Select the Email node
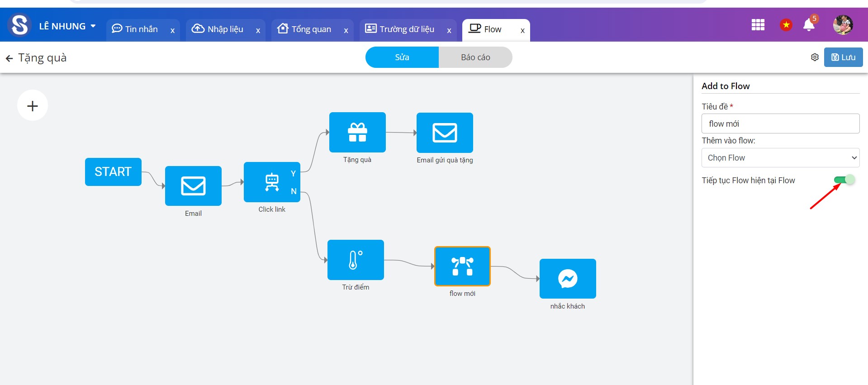Viewport: 868px width, 385px height. (x=193, y=186)
